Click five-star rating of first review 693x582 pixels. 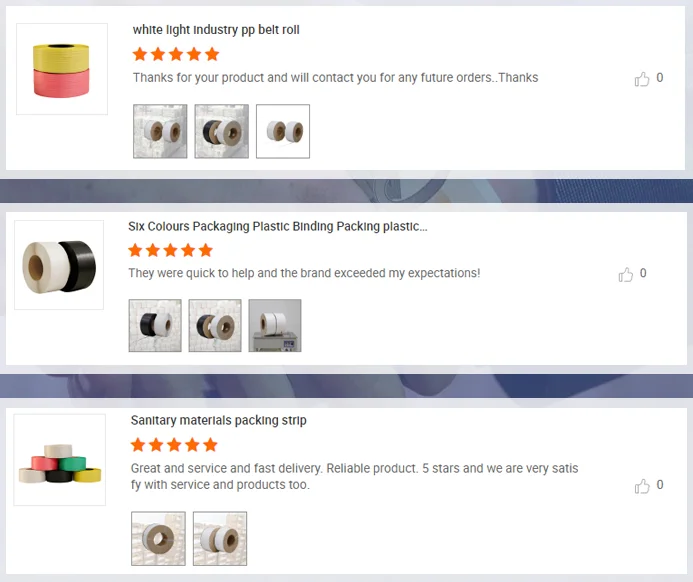click(x=176, y=54)
